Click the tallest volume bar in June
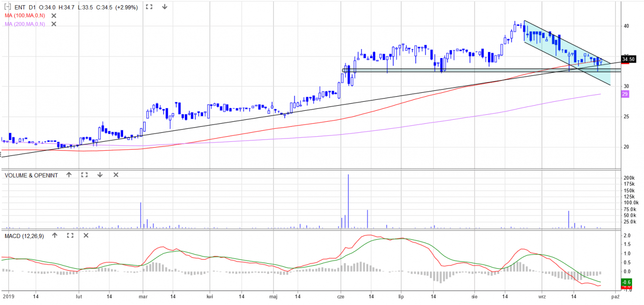The height and width of the screenshot is (305, 644). (x=348, y=201)
